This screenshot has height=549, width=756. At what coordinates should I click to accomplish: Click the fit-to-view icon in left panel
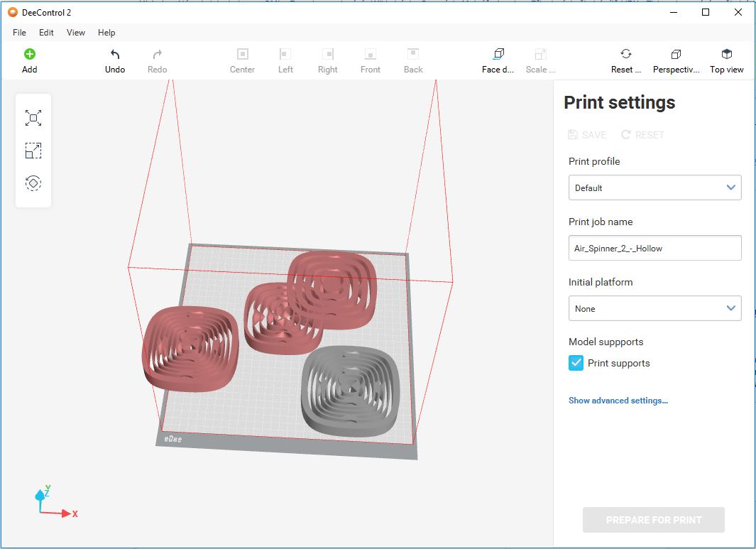33,118
